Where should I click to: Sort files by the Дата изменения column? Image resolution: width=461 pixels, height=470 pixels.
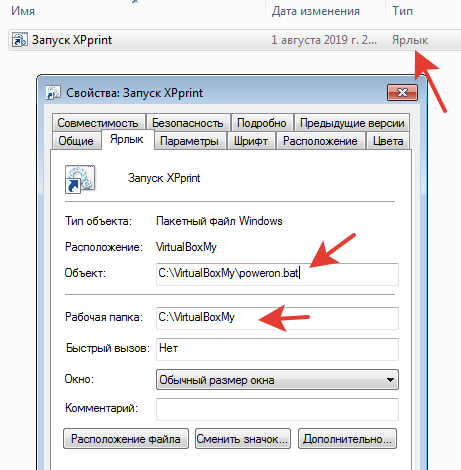315,11
